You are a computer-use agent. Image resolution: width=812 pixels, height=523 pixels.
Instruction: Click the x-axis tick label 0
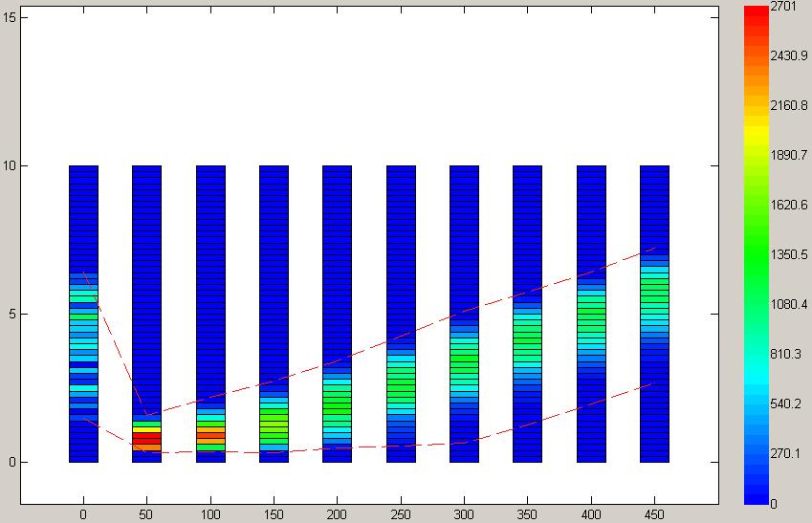[x=83, y=513]
